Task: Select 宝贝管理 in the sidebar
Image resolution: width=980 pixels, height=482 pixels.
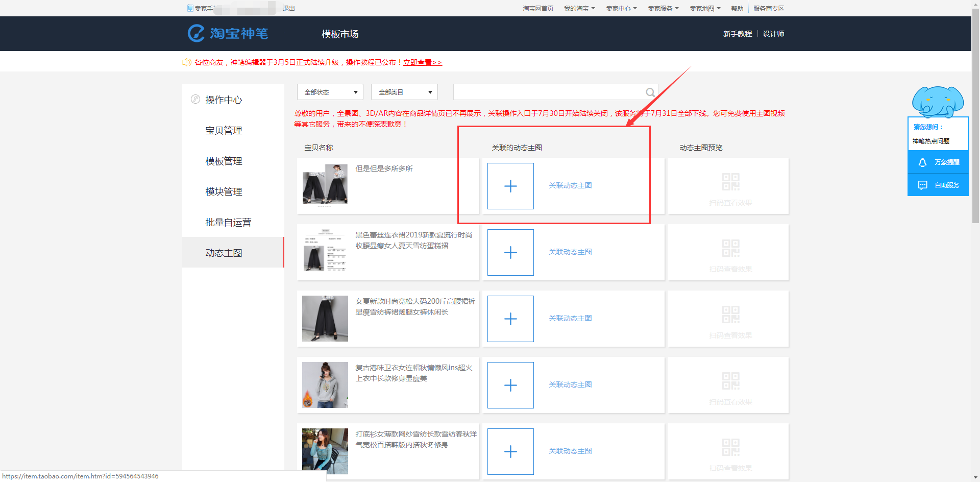Action: tap(224, 131)
